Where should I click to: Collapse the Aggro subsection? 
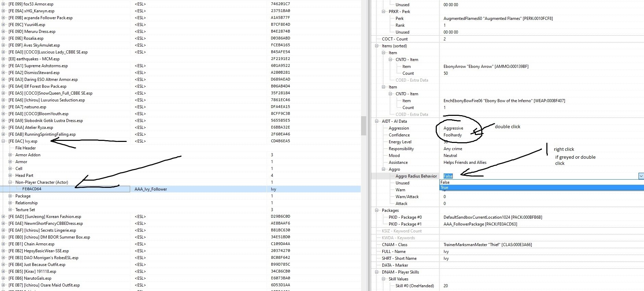click(x=384, y=169)
